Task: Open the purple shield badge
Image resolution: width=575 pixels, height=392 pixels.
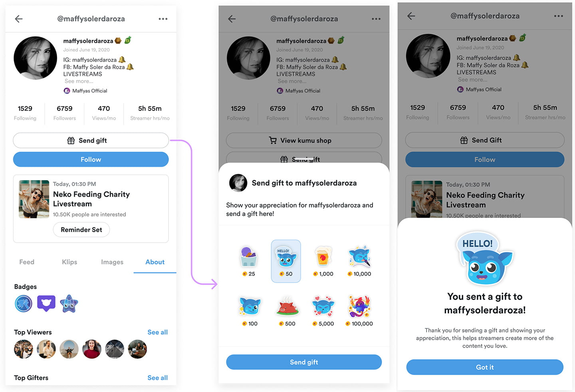Action: pyautogui.click(x=46, y=304)
